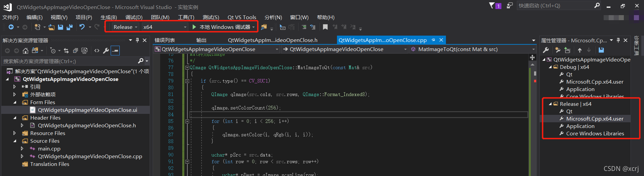Save property sheets with blue disk icon

pyautogui.click(x=601, y=50)
